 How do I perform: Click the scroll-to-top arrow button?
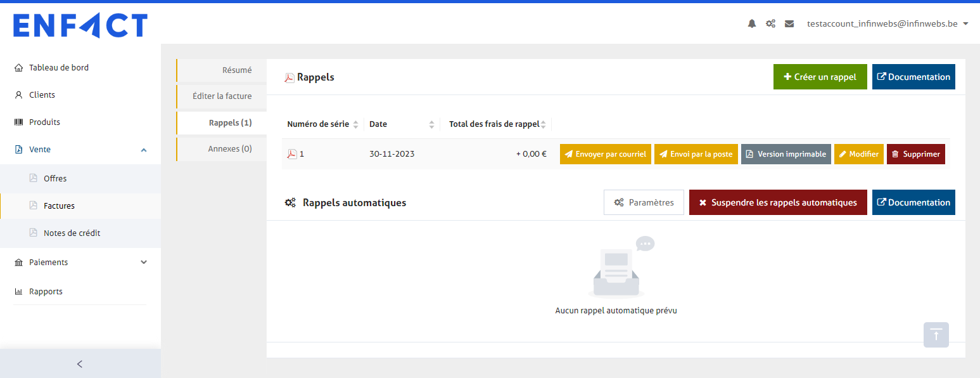936,335
